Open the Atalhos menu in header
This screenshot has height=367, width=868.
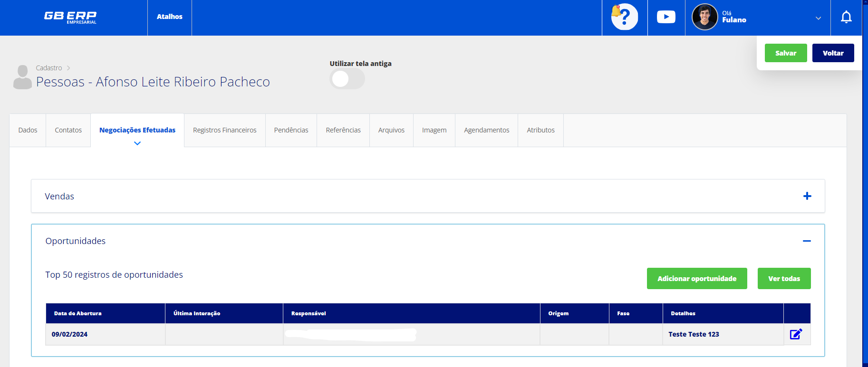pyautogui.click(x=170, y=17)
